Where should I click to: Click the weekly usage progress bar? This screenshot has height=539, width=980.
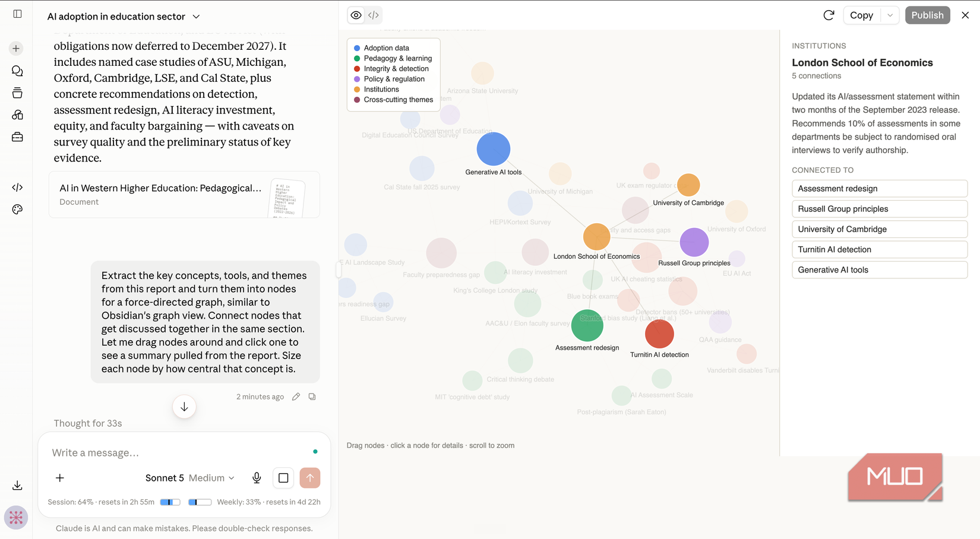click(200, 502)
